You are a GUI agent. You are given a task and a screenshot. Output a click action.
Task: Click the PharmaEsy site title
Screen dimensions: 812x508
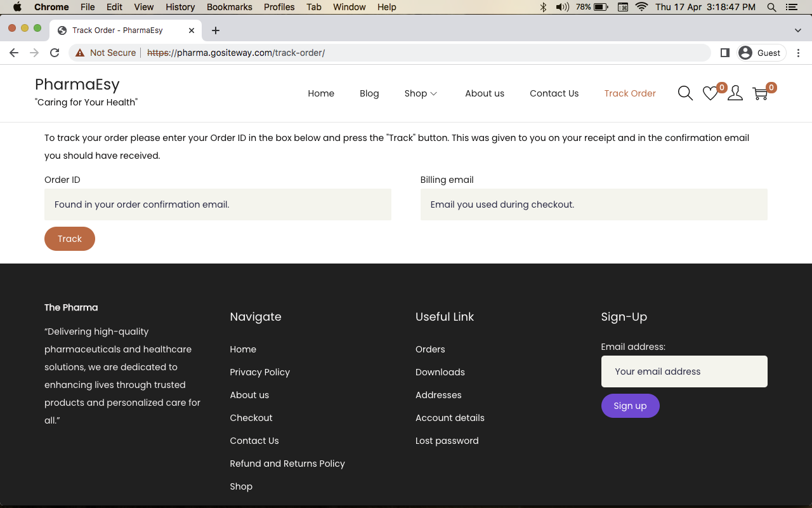click(x=77, y=84)
